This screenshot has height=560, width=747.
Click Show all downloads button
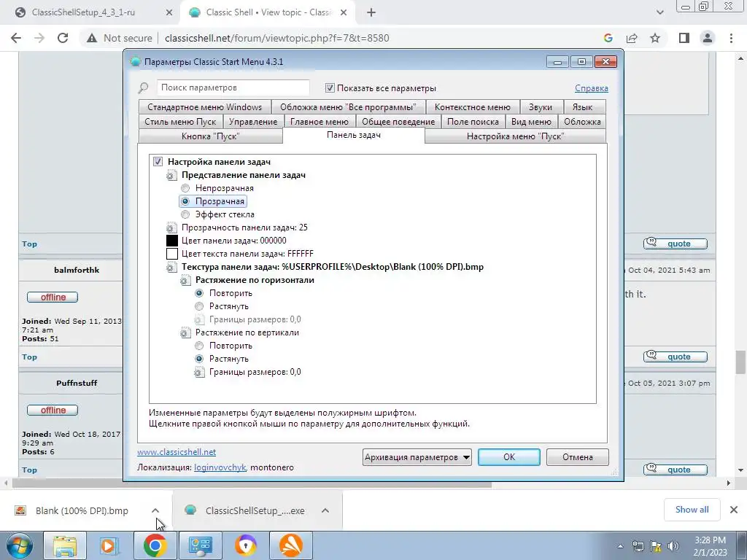[692, 510]
